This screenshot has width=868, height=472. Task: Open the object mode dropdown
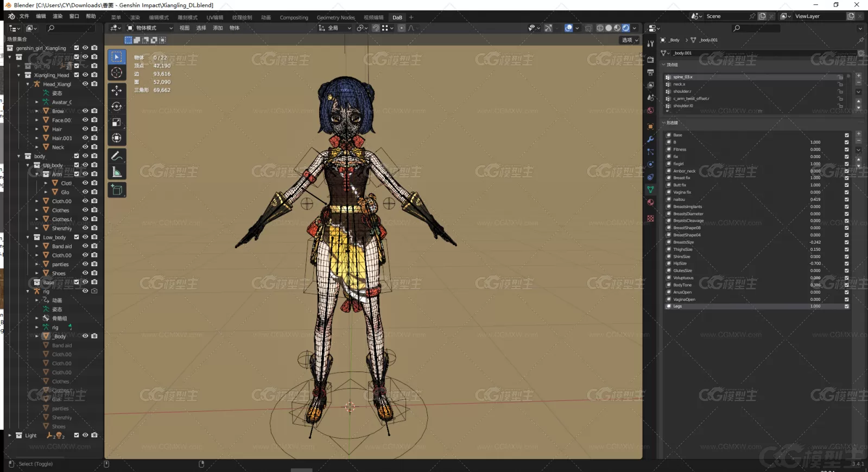pyautogui.click(x=150, y=28)
